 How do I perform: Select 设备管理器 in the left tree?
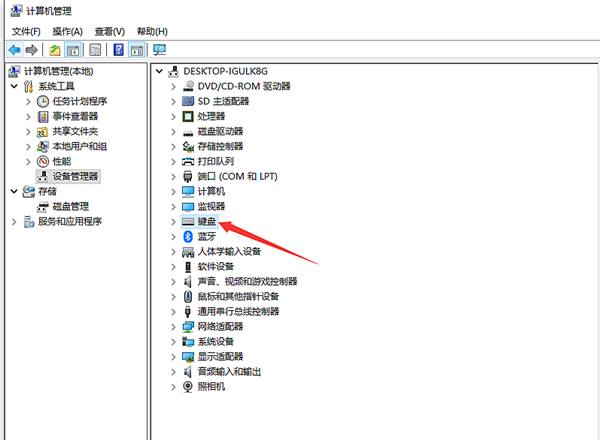[75, 176]
